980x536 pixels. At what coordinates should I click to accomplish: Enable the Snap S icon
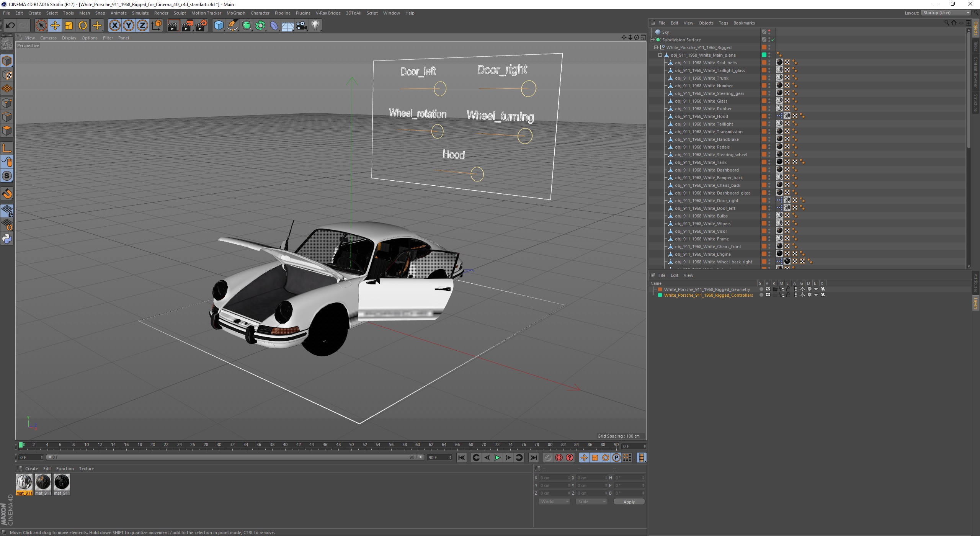pos(7,176)
